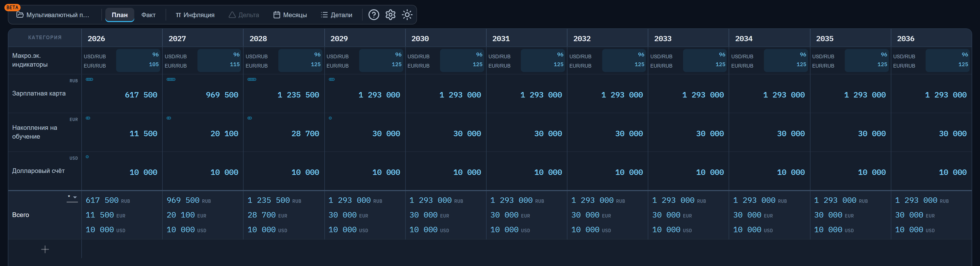Edit the EUR/RUB rate 105 for 2026
This screenshot has width=980, height=266.
[154, 65]
